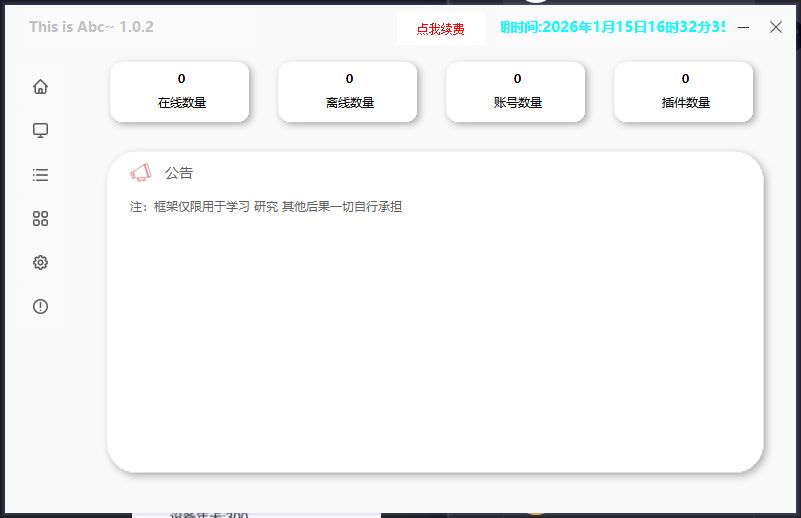Click the megaphone announcement icon

140,173
